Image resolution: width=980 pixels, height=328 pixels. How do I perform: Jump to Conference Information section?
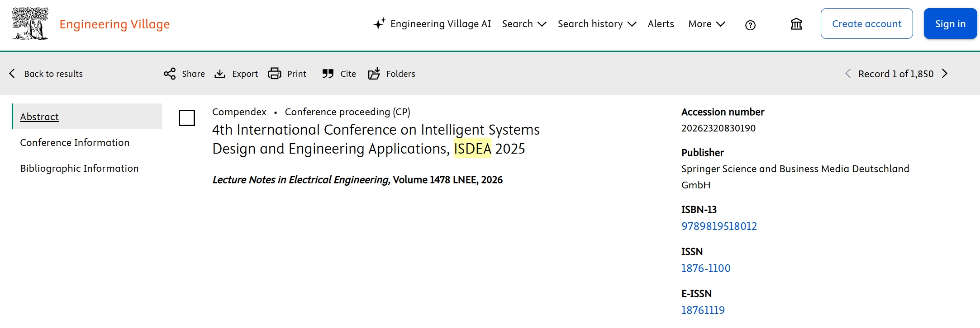click(75, 142)
